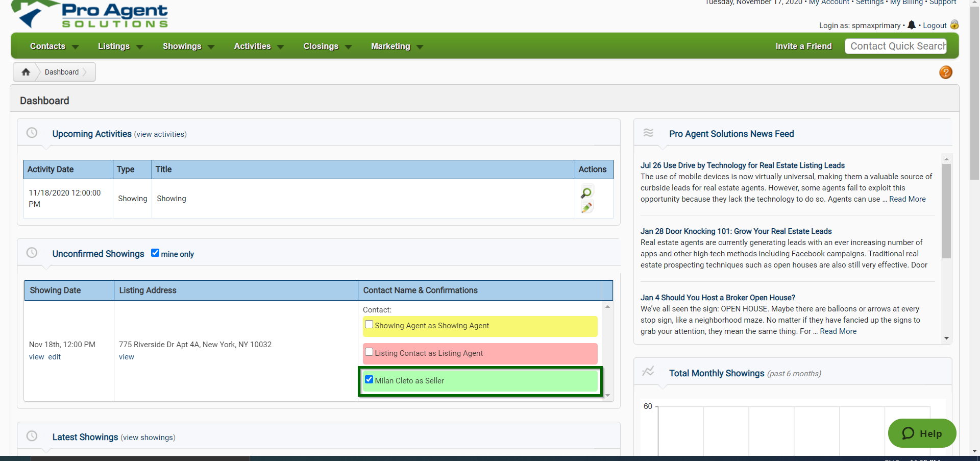Image resolution: width=980 pixels, height=461 pixels.
Task: Click clock icon beside Upcoming Activities
Action: point(32,133)
